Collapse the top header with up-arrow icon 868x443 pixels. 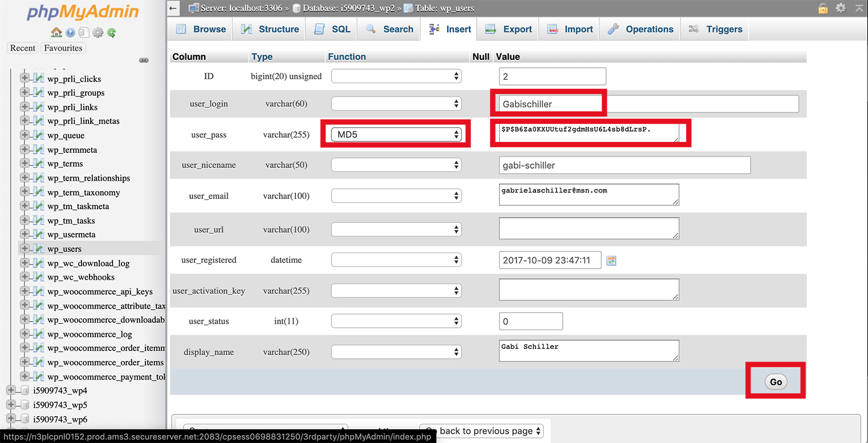(858, 8)
